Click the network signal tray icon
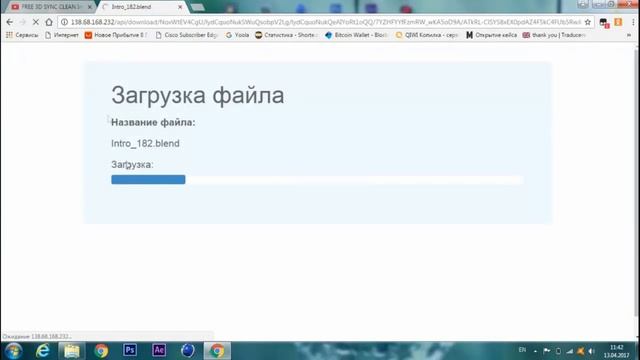This screenshot has height=360, width=640. 569,351
